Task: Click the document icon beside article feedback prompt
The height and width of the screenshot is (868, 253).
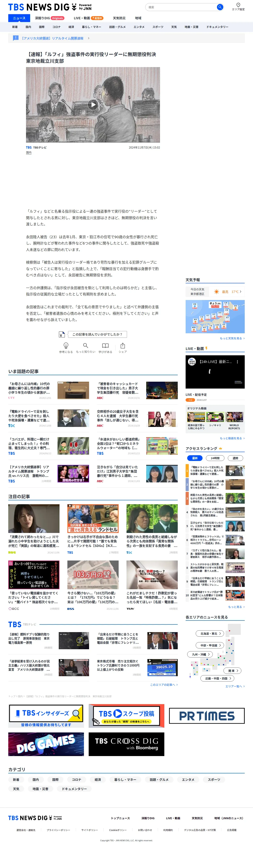Action: [62, 334]
